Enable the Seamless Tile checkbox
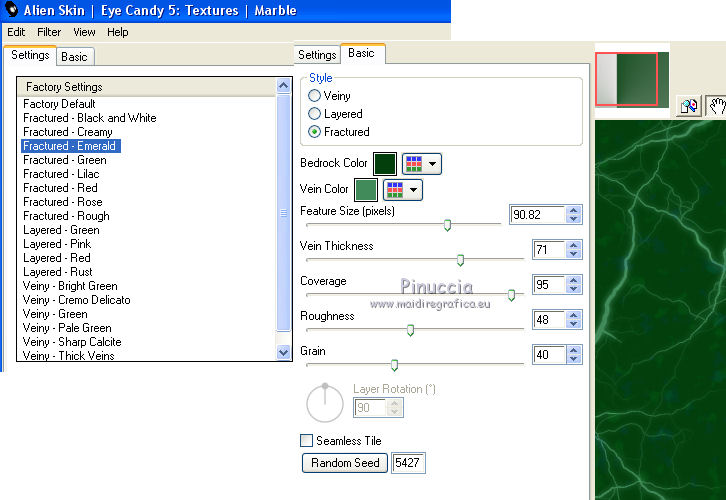This screenshot has height=500, width=726. tap(306, 440)
